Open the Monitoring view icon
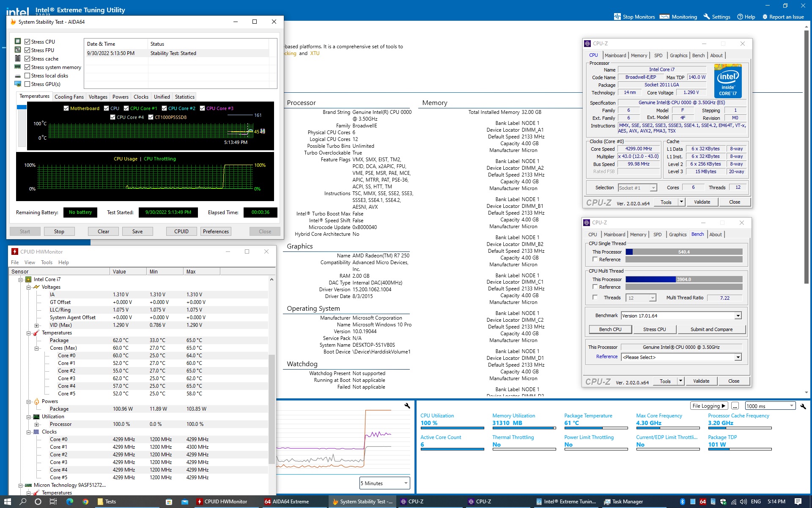 coord(664,17)
